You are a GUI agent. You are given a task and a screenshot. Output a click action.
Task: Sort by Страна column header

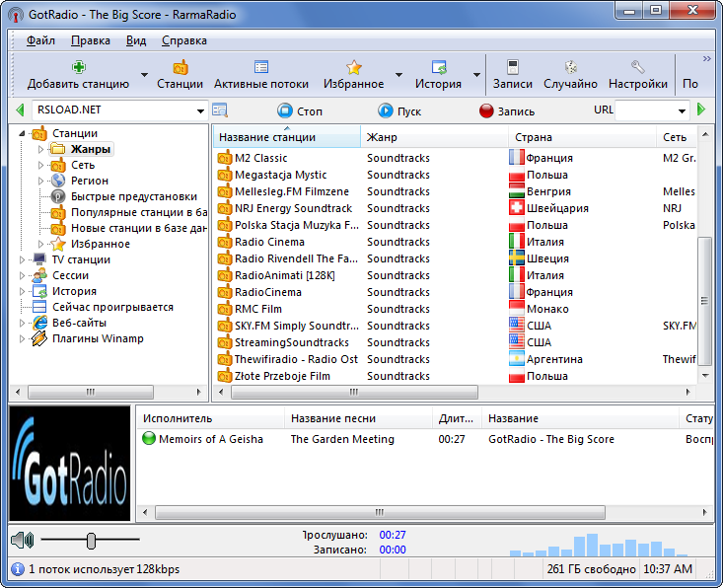582,137
